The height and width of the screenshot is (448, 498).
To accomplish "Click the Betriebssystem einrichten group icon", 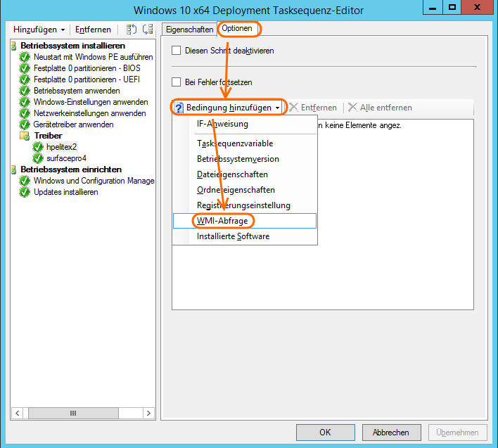I will (13, 169).
